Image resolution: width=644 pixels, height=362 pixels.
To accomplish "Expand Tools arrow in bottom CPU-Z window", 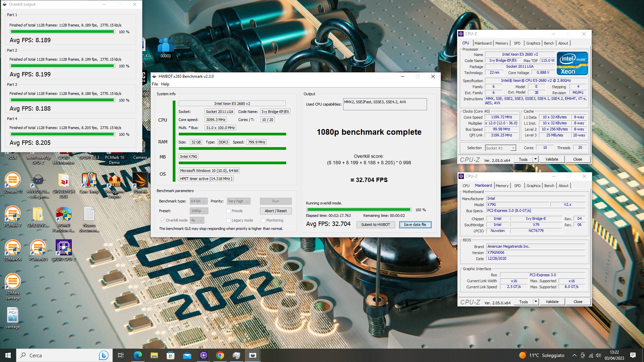I will (536, 302).
